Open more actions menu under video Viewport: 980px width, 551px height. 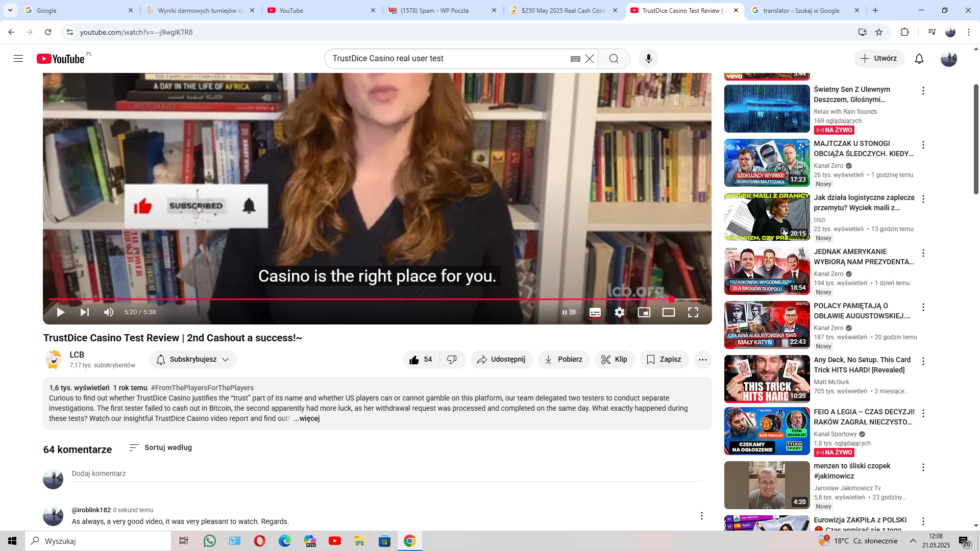703,360
